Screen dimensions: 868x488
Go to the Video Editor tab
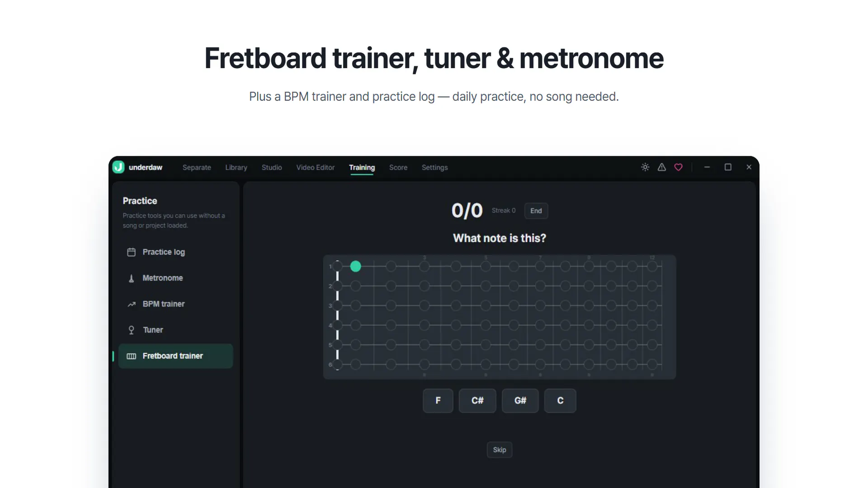click(316, 167)
